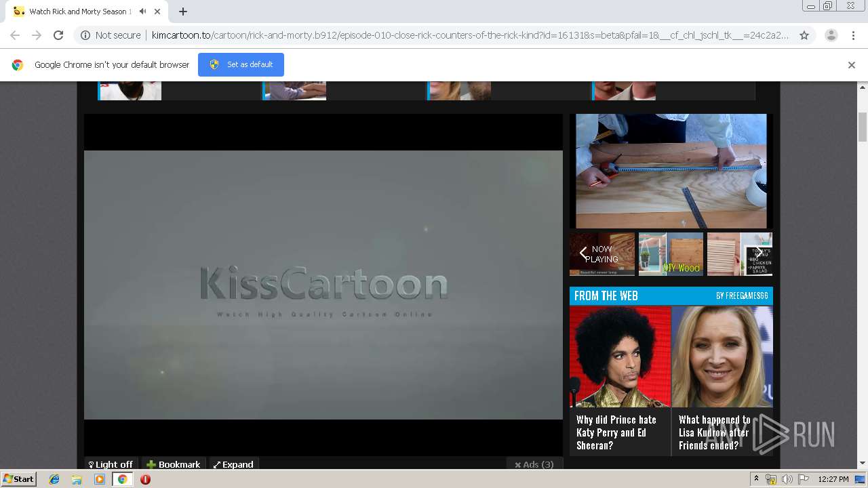Mute the tab via speaker icon

click(x=143, y=12)
